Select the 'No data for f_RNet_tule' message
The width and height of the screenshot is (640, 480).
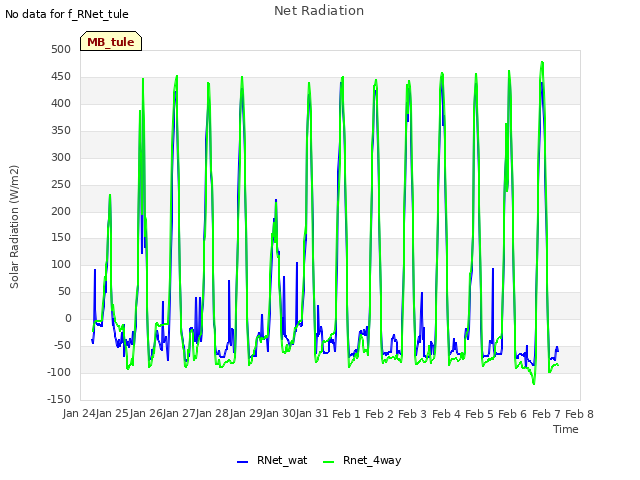(67, 14)
